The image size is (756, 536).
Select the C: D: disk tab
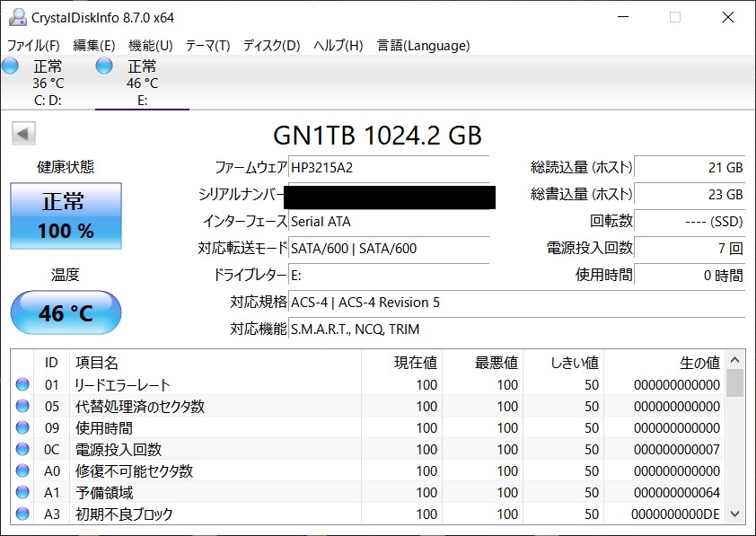point(48,83)
